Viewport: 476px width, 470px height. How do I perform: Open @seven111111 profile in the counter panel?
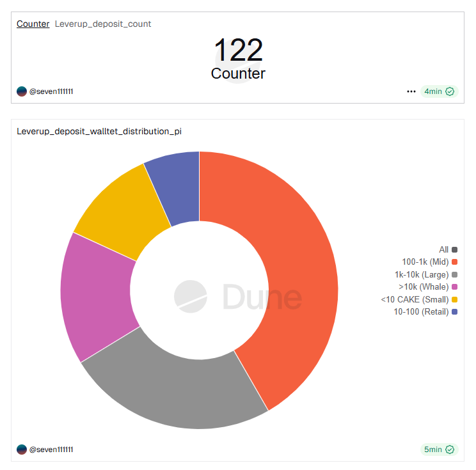pos(51,91)
